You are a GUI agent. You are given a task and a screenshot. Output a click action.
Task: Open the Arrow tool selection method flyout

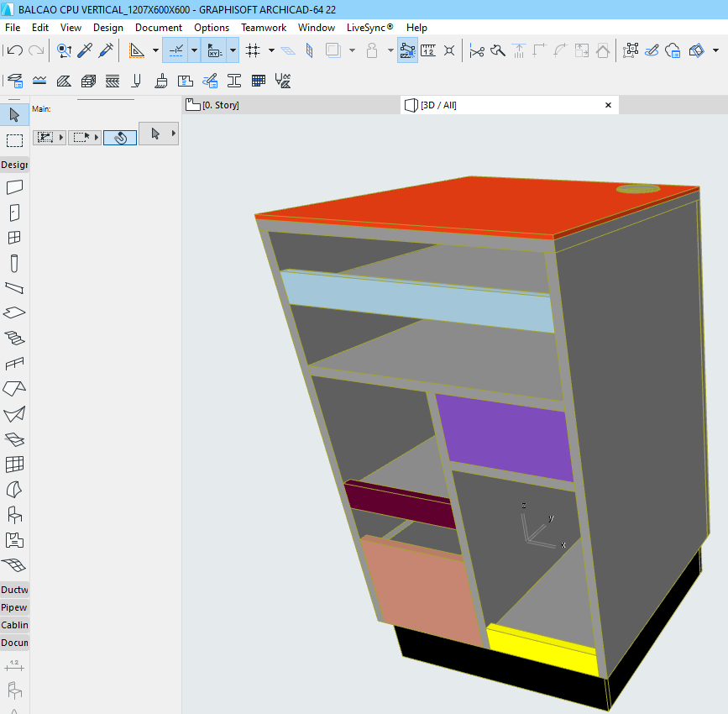(x=174, y=134)
